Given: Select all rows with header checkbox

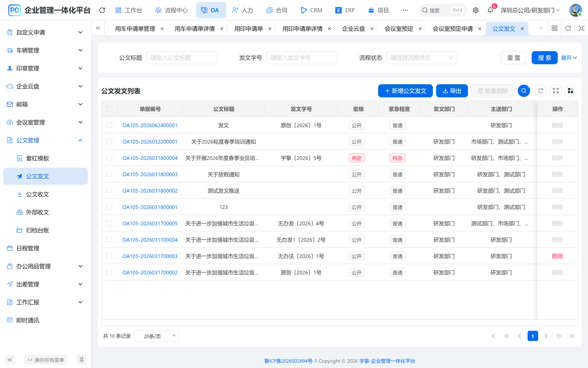Looking at the screenshot, I should (x=109, y=109).
